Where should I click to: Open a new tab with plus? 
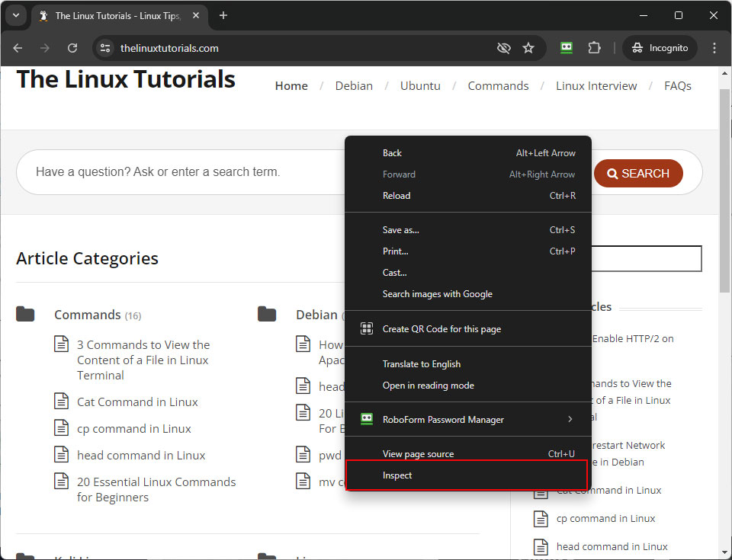223,15
